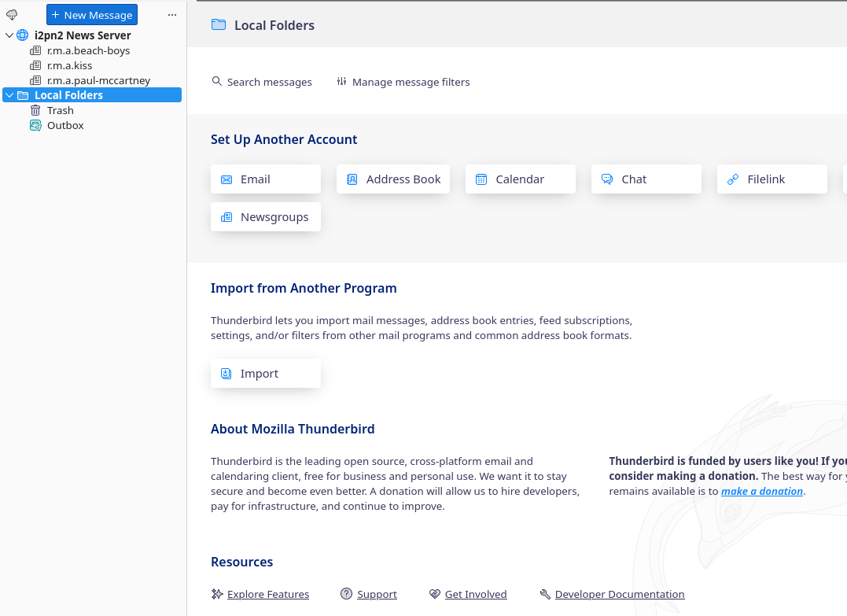Click the Import button
This screenshot has width=847, height=616.
click(x=266, y=374)
